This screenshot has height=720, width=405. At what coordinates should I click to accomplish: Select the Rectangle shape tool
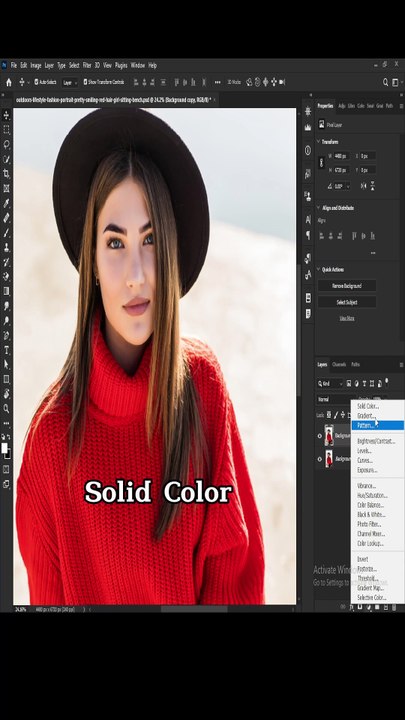(x=6, y=379)
